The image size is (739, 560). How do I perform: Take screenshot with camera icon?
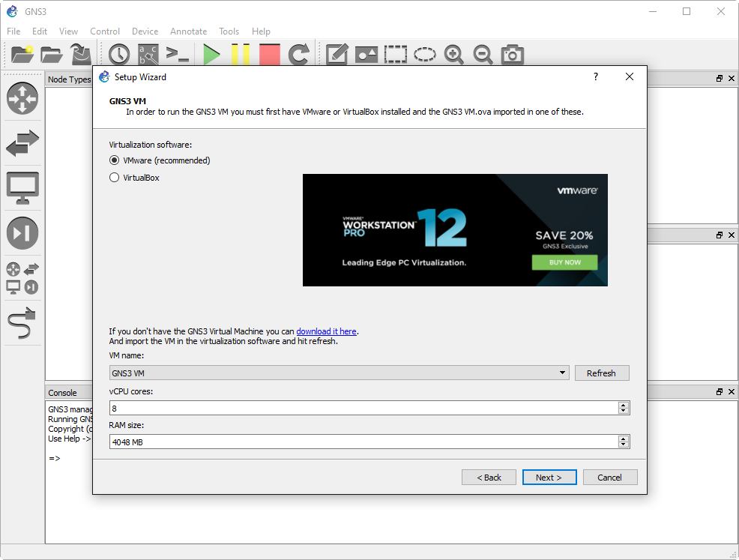pyautogui.click(x=513, y=54)
